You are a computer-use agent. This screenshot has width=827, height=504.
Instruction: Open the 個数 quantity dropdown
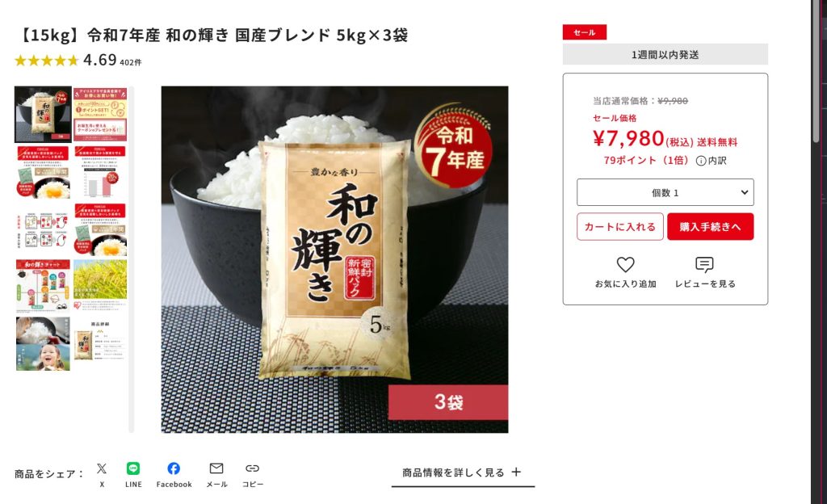(x=665, y=192)
